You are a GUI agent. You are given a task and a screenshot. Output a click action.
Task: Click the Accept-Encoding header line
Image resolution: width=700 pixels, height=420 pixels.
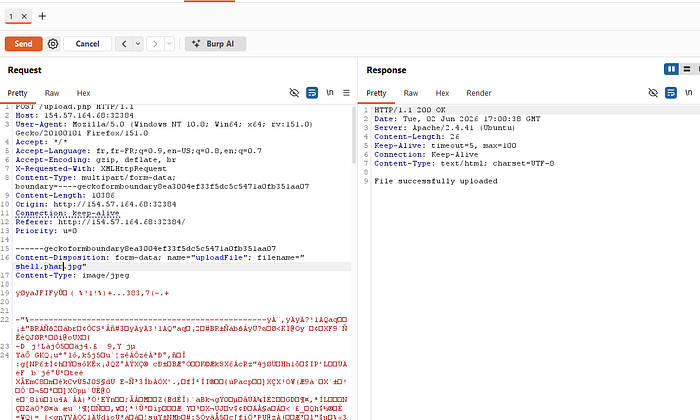[x=96, y=160]
